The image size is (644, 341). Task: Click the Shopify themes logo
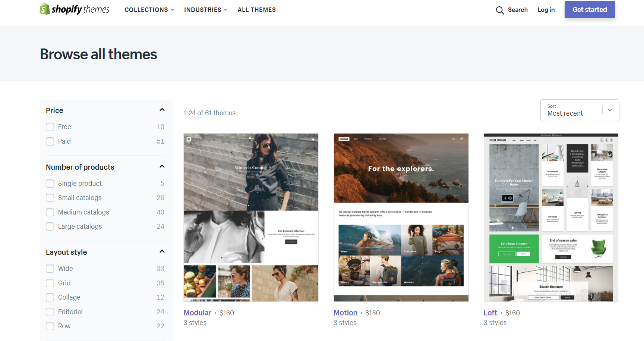(75, 9)
